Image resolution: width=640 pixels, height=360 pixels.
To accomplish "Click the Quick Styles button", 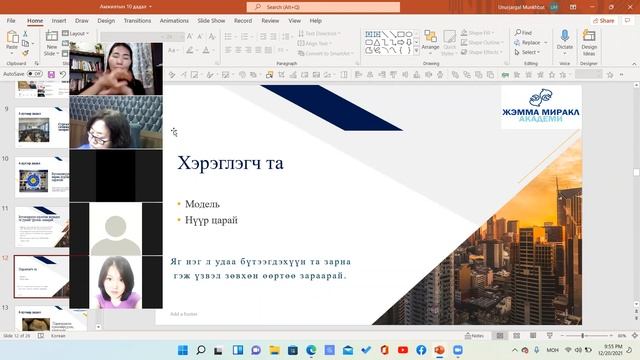I will click(x=449, y=42).
